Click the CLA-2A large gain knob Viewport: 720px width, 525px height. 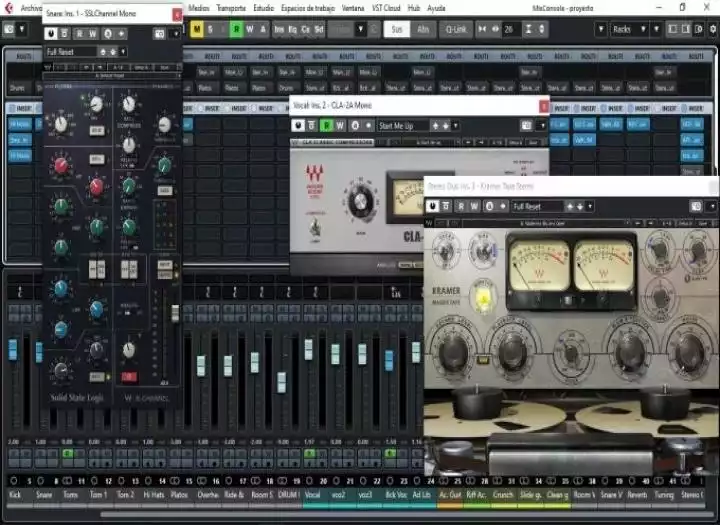[360, 201]
